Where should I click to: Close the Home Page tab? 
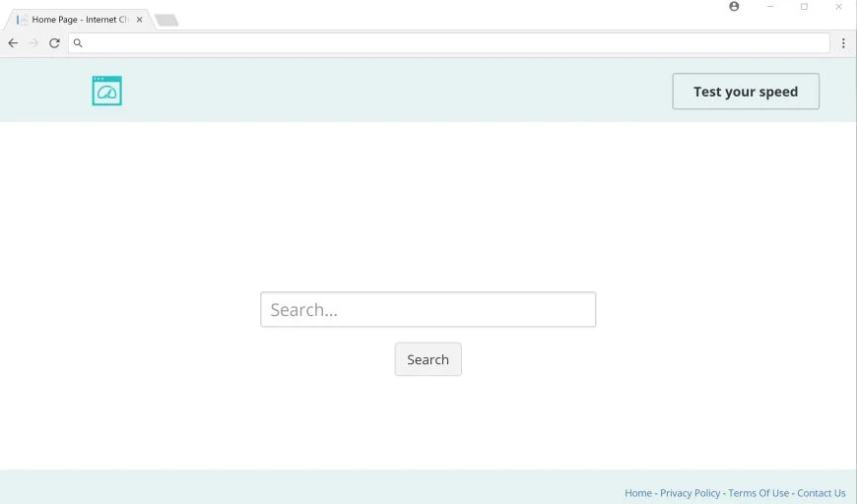[139, 20]
